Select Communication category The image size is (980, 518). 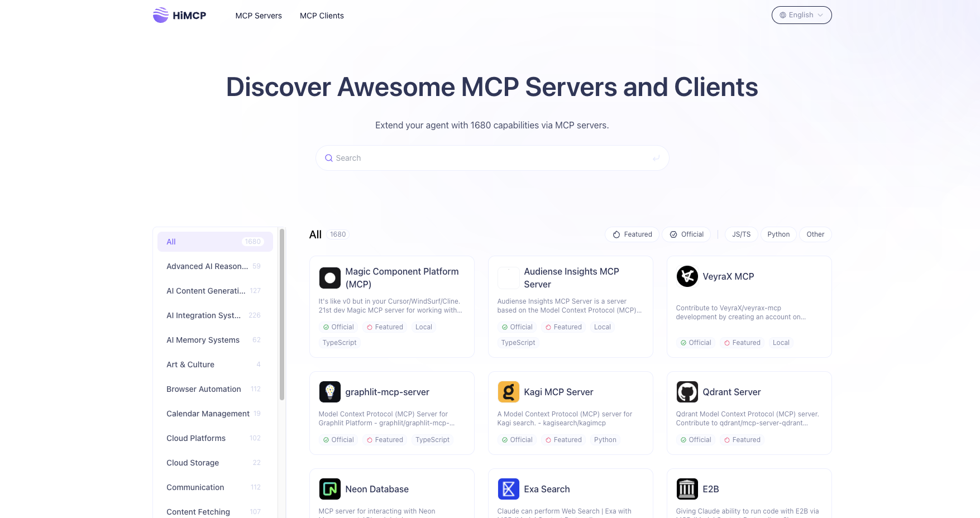click(x=215, y=487)
